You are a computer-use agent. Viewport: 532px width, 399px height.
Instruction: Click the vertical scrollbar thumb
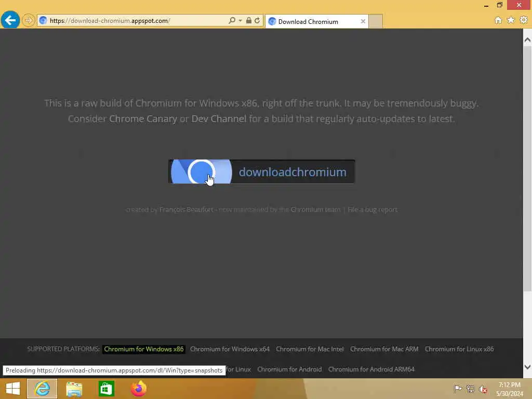click(527, 169)
